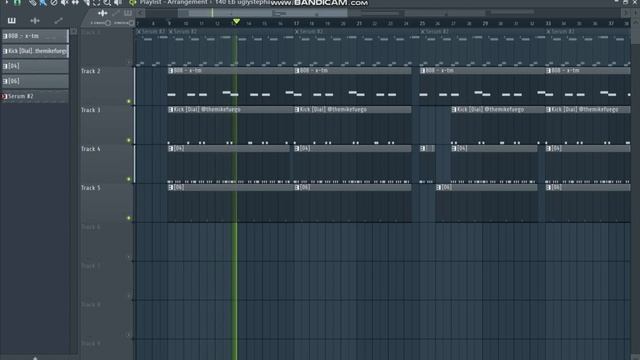Select the Select tool
640x360 pixels.
pos(97,2)
